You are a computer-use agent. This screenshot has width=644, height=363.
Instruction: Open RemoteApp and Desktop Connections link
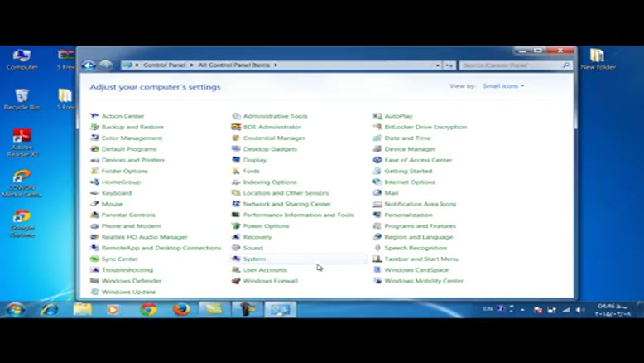[161, 248]
